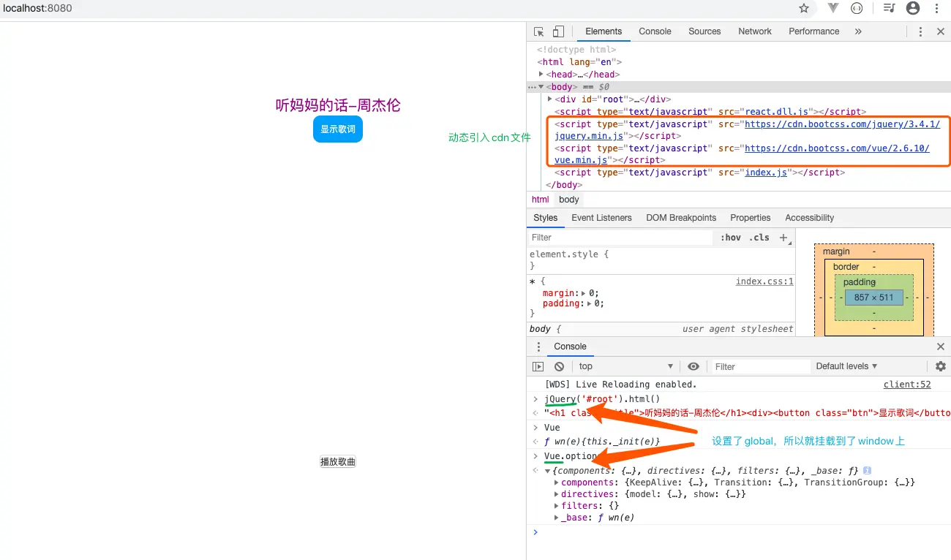Toggle device toolbar icon in DevTools
This screenshot has width=951, height=560.
pyautogui.click(x=558, y=31)
